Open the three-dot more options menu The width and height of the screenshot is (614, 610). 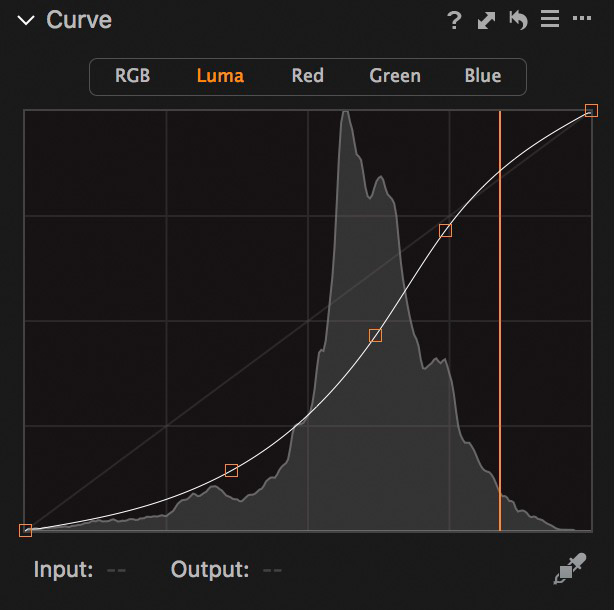[x=581, y=20]
